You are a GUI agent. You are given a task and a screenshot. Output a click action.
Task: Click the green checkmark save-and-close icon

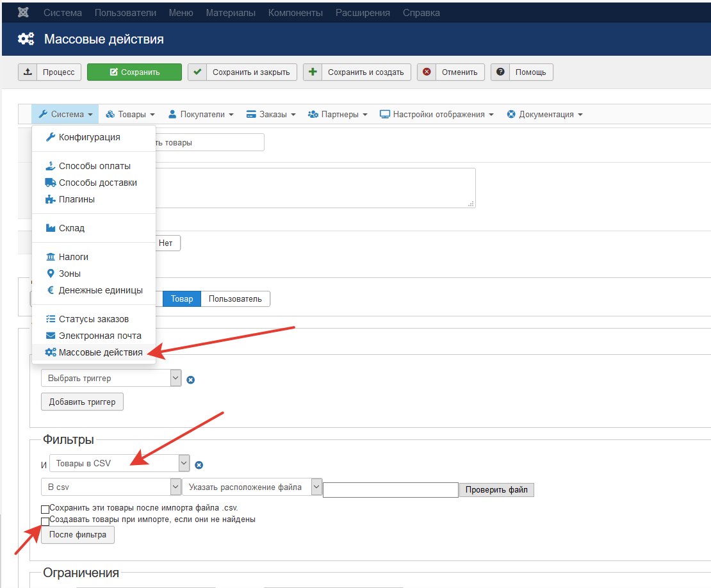pyautogui.click(x=197, y=72)
